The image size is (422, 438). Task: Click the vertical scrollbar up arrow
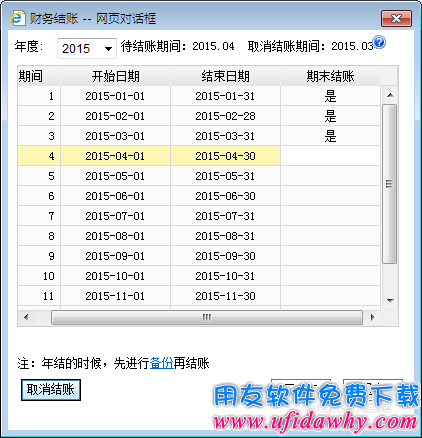coord(390,96)
